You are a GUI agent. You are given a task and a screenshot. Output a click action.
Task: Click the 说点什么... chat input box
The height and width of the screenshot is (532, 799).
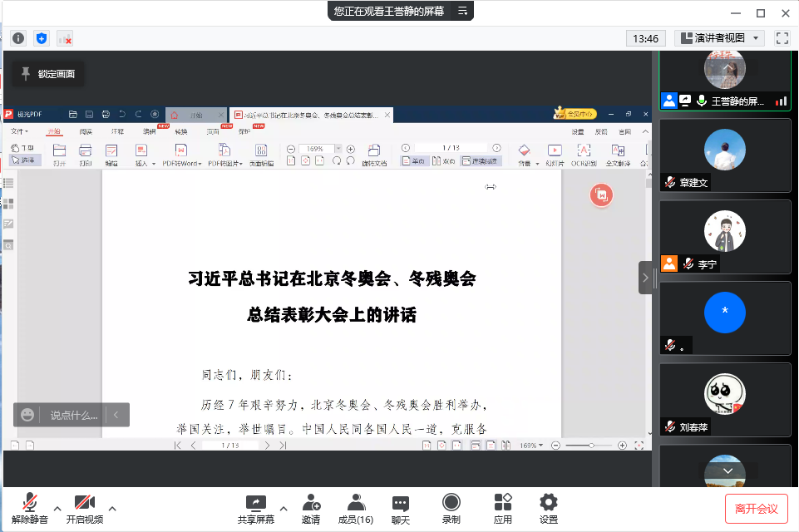(x=73, y=415)
